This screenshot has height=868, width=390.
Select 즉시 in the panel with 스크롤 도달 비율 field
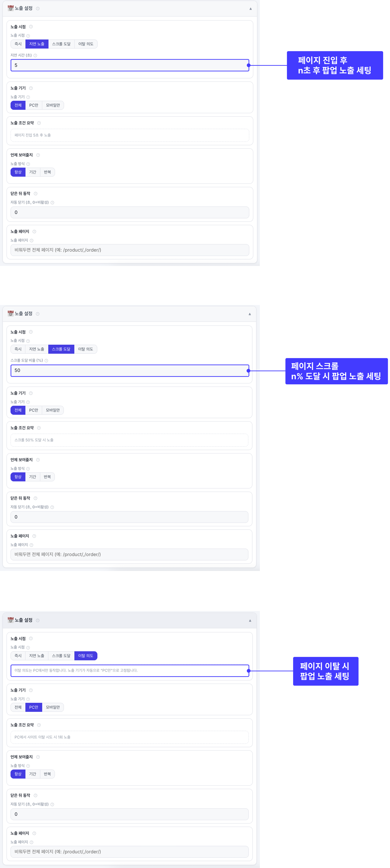(x=18, y=349)
